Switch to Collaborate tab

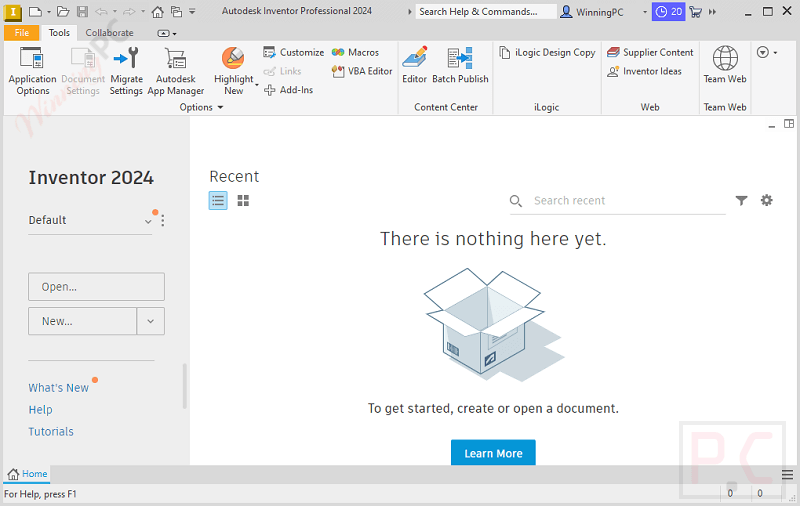pyautogui.click(x=109, y=33)
